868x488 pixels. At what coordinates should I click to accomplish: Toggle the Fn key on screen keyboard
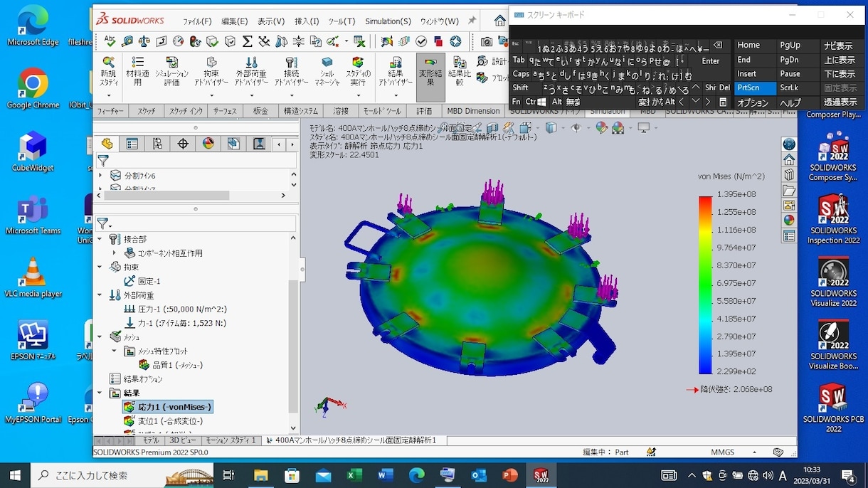pyautogui.click(x=517, y=102)
